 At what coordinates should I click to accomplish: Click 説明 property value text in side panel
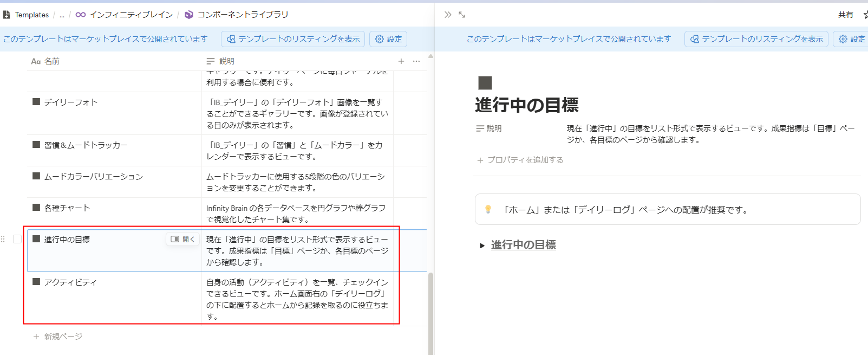pos(711,134)
